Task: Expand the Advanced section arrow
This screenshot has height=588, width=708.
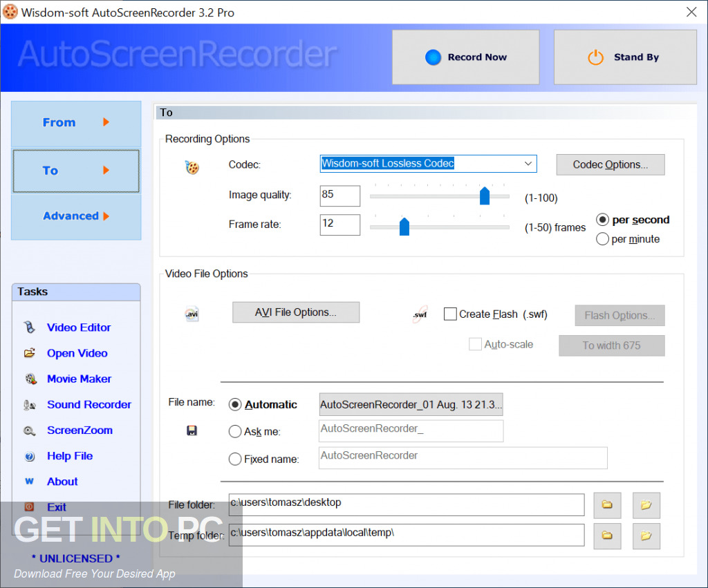Action: click(x=106, y=216)
